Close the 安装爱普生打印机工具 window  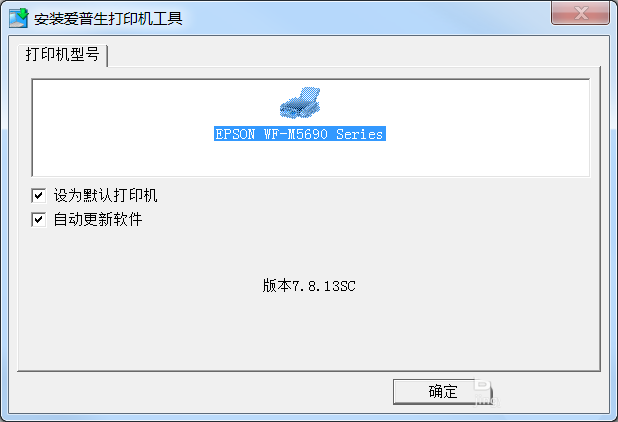[580, 13]
